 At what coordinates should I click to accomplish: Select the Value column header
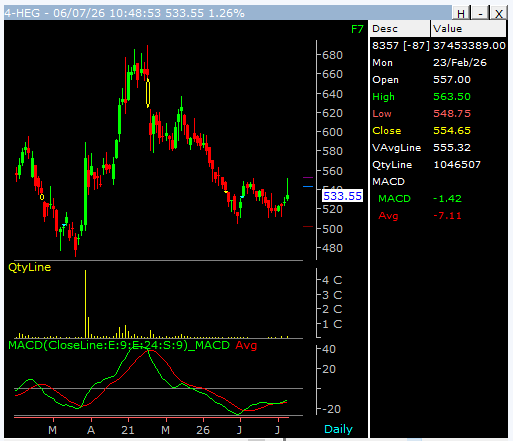point(468,29)
